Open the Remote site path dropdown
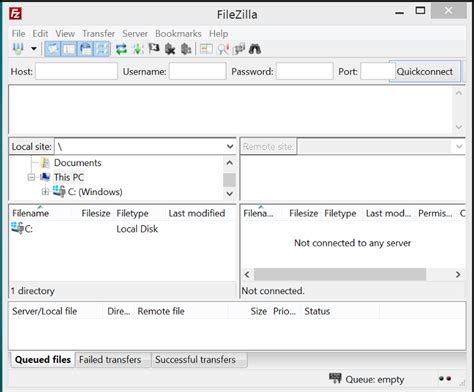The height and width of the screenshot is (392, 474). click(x=459, y=146)
